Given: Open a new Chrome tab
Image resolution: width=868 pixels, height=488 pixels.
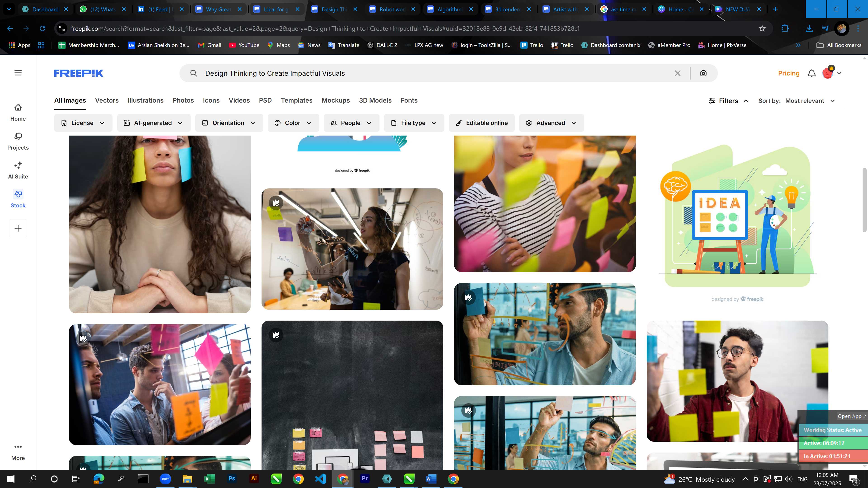Looking at the screenshot, I should pos(775,9).
